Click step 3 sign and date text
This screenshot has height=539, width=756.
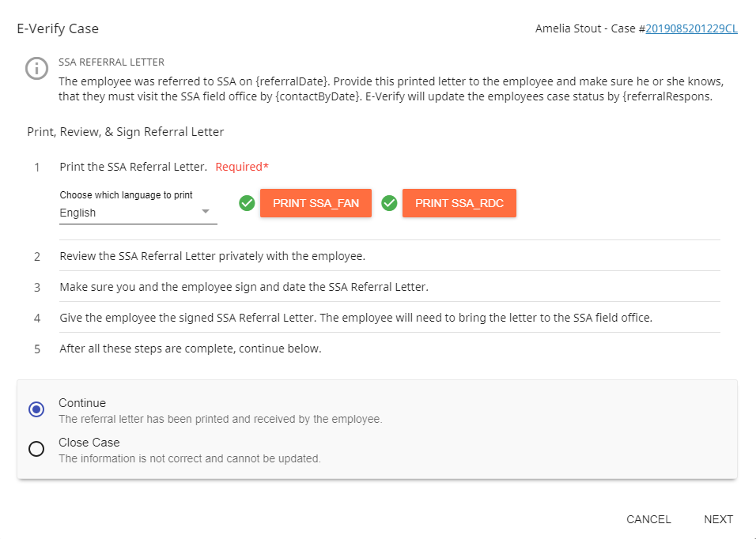coord(244,287)
